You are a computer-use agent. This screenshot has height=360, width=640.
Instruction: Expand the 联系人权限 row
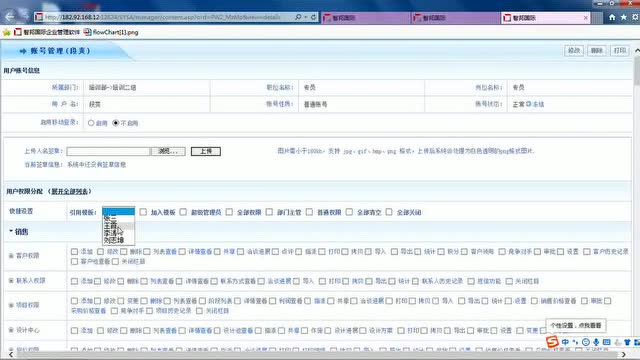[x=11, y=281]
